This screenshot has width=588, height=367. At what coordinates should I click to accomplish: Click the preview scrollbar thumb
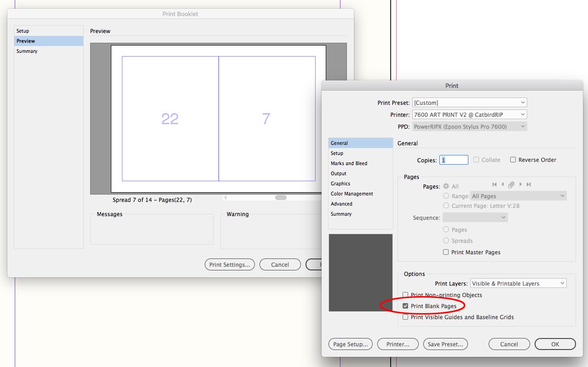pyautogui.click(x=281, y=197)
